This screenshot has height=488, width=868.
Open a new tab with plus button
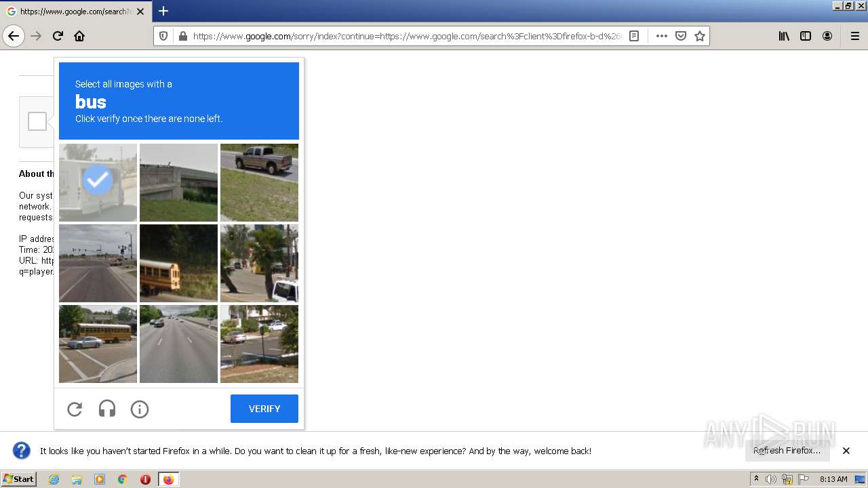[x=163, y=11]
